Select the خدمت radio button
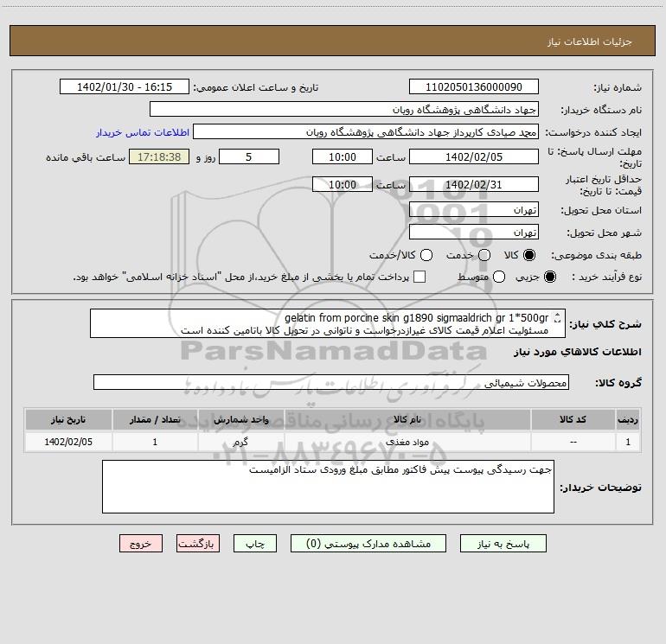This screenshot has height=644, width=666. tap(484, 255)
